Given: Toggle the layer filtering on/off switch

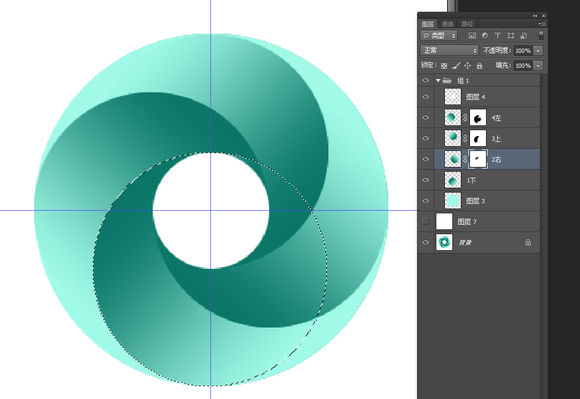Looking at the screenshot, I should point(541,35).
